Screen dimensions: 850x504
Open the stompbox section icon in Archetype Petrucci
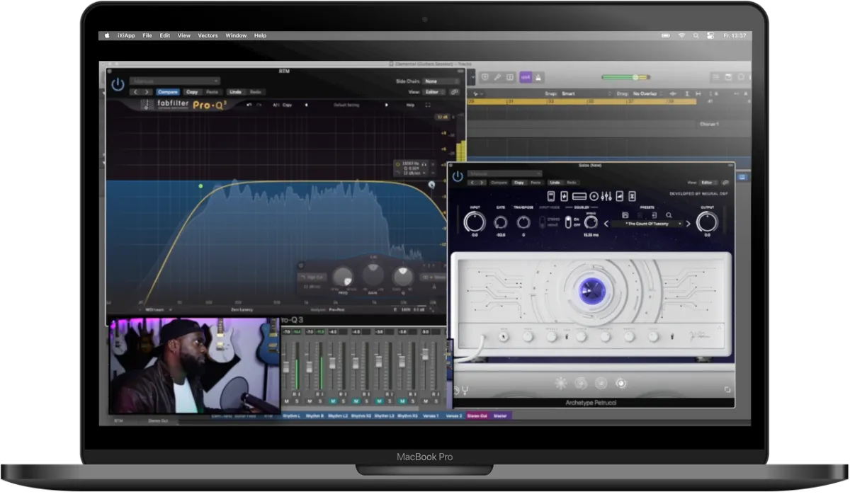551,196
